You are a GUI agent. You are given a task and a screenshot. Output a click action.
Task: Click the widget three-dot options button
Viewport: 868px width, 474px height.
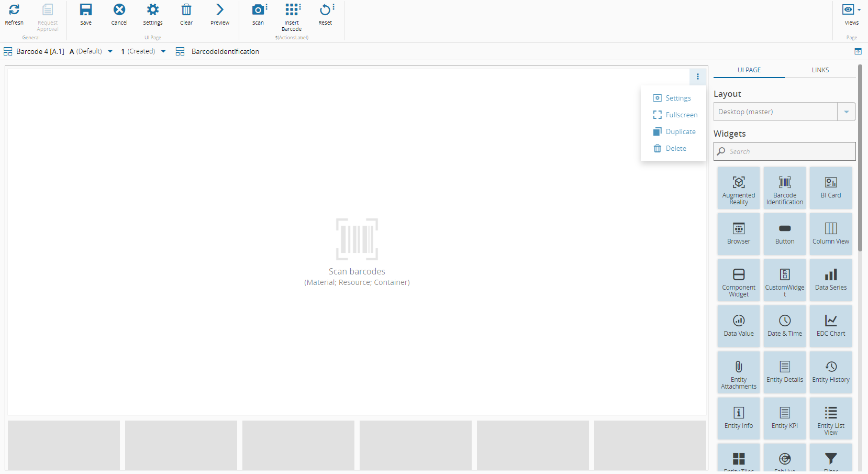pyautogui.click(x=697, y=76)
